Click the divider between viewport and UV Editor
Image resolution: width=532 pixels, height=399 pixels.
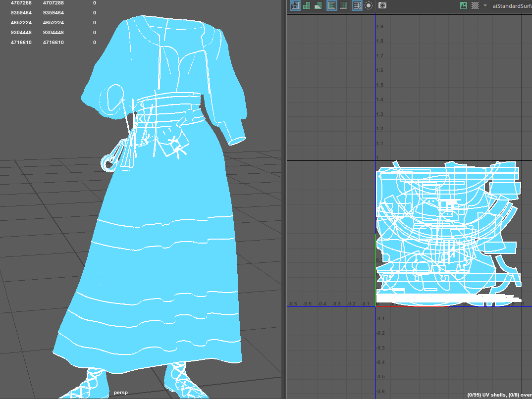284,198
